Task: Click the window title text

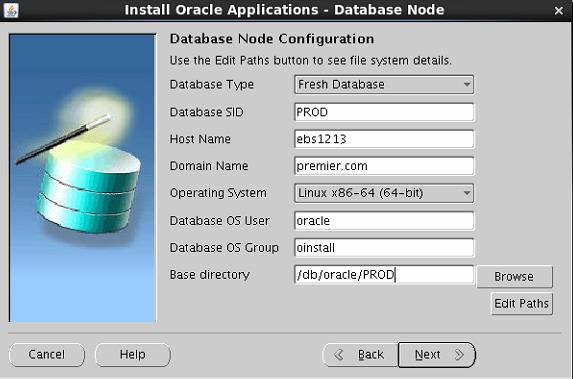Action: pyautogui.click(x=284, y=10)
